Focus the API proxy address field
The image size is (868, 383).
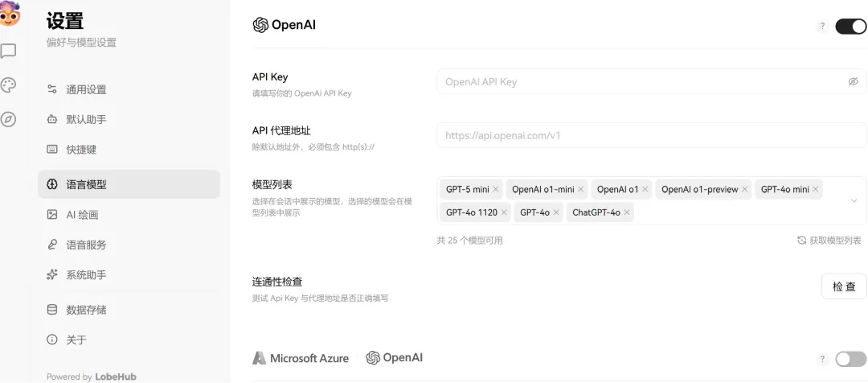pos(652,134)
